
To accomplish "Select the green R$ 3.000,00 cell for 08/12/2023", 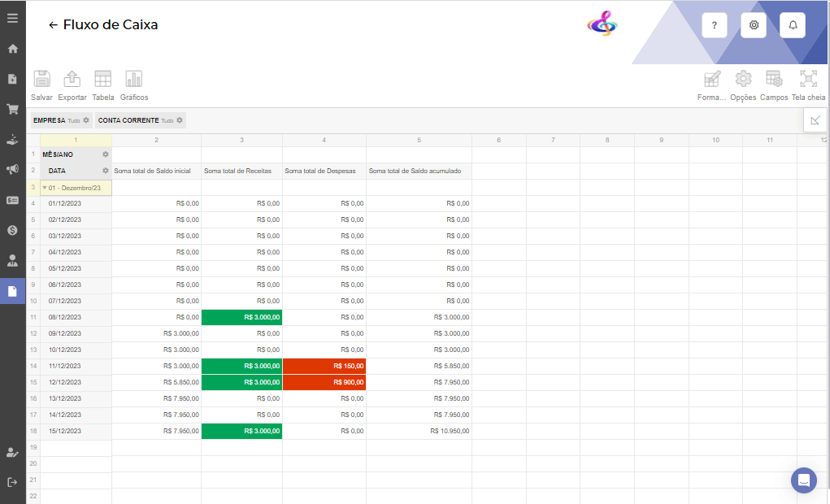I will click(x=241, y=317).
